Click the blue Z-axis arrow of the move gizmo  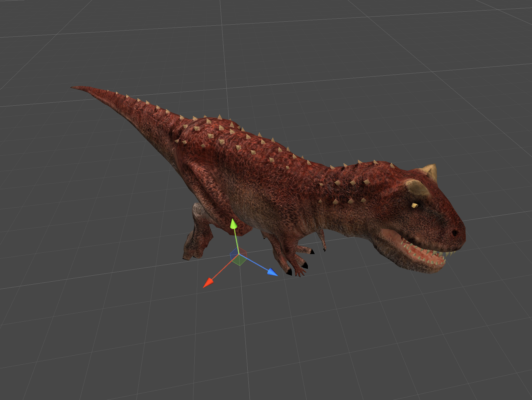coord(272,272)
